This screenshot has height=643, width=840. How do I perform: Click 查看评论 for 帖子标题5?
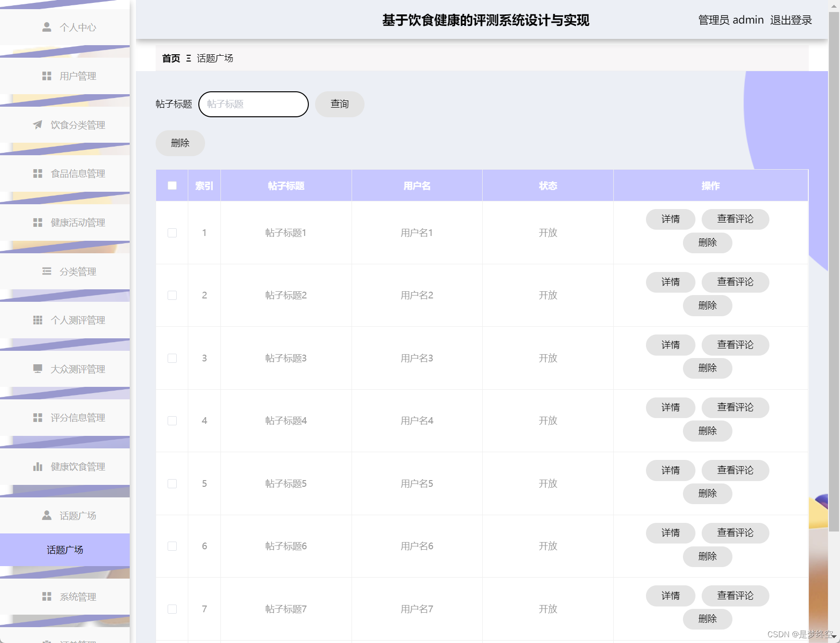[x=735, y=470]
